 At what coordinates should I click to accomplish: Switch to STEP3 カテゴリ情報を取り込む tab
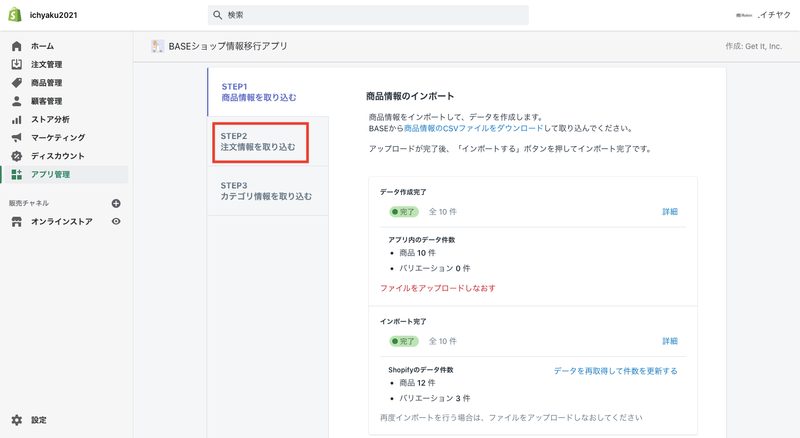click(266, 191)
